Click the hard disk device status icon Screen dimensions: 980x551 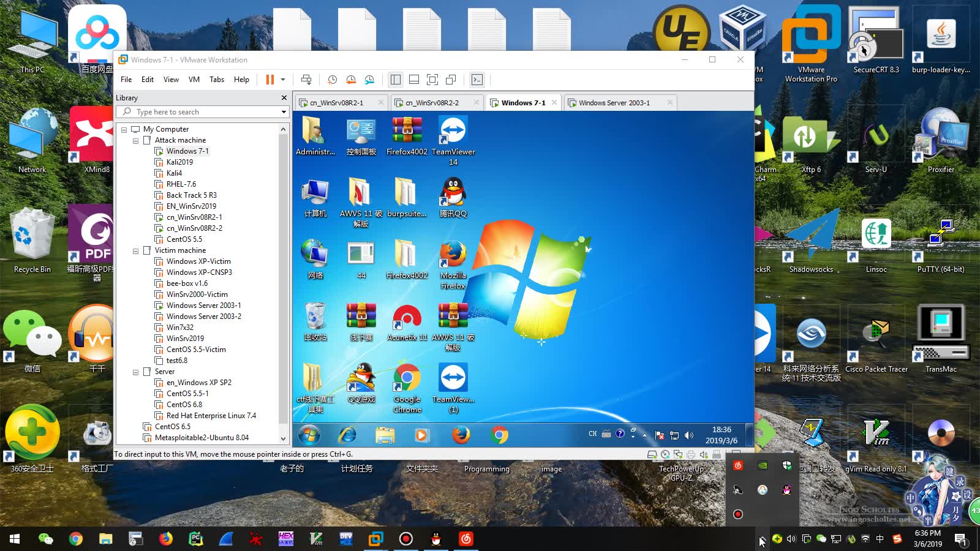click(652, 454)
